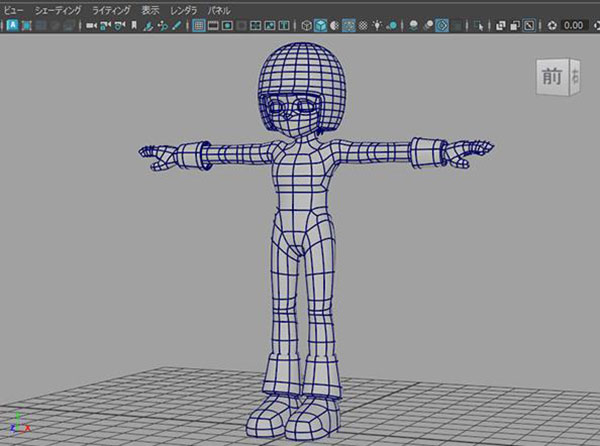The width and height of the screenshot is (600, 446).
Task: Open the ビュー (View) menu
Action: (x=13, y=9)
